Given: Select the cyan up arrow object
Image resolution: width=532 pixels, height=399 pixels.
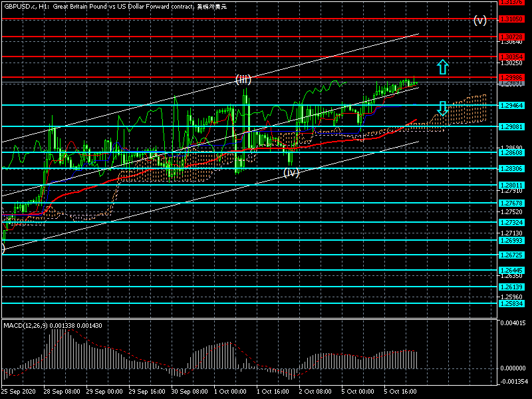Looking at the screenshot, I should [442, 67].
